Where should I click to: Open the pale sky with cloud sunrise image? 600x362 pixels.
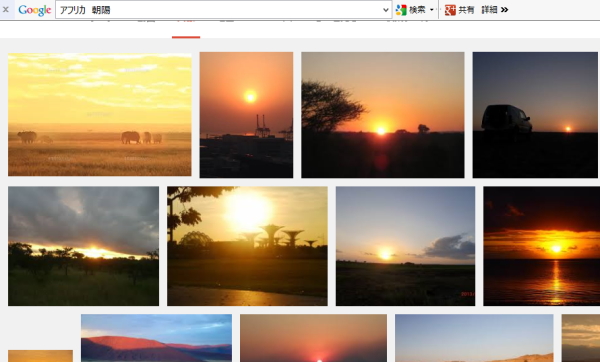coord(405,246)
